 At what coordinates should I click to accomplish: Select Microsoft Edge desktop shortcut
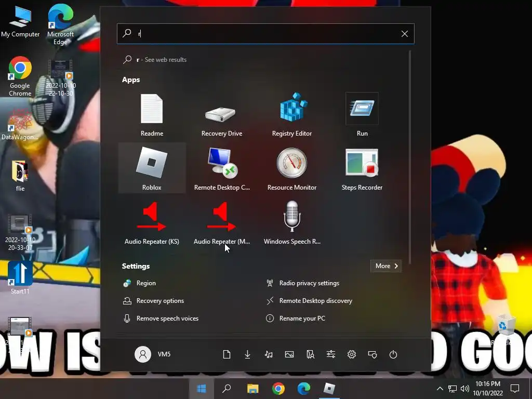coord(60,24)
